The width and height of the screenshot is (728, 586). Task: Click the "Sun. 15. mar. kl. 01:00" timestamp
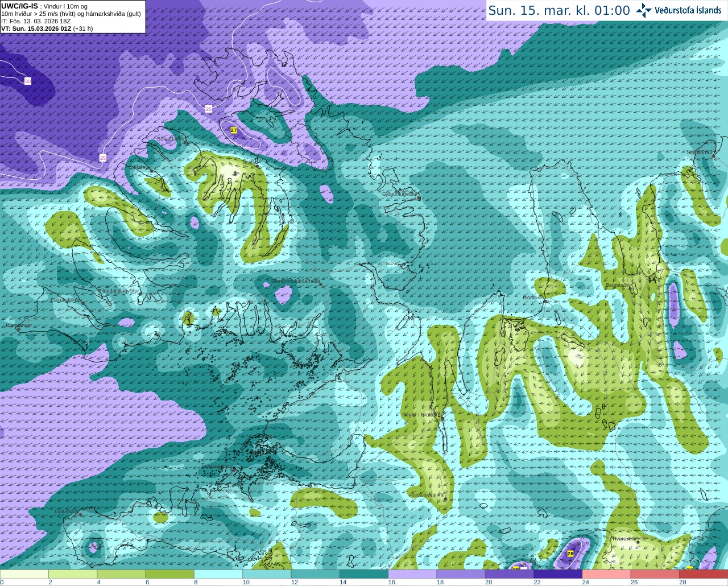click(x=559, y=10)
